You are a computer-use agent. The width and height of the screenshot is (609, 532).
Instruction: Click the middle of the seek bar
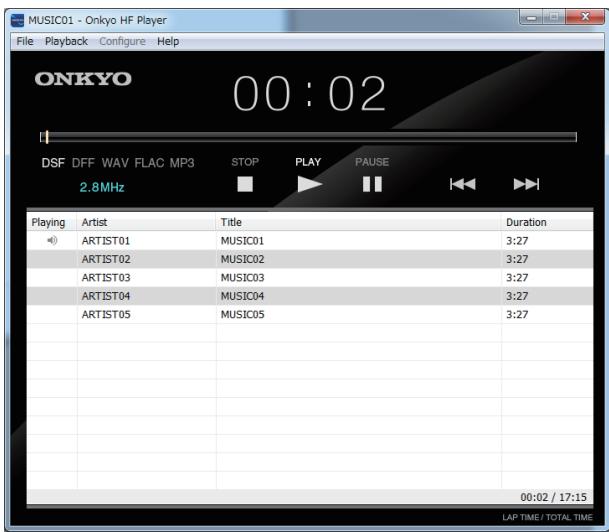(x=308, y=137)
